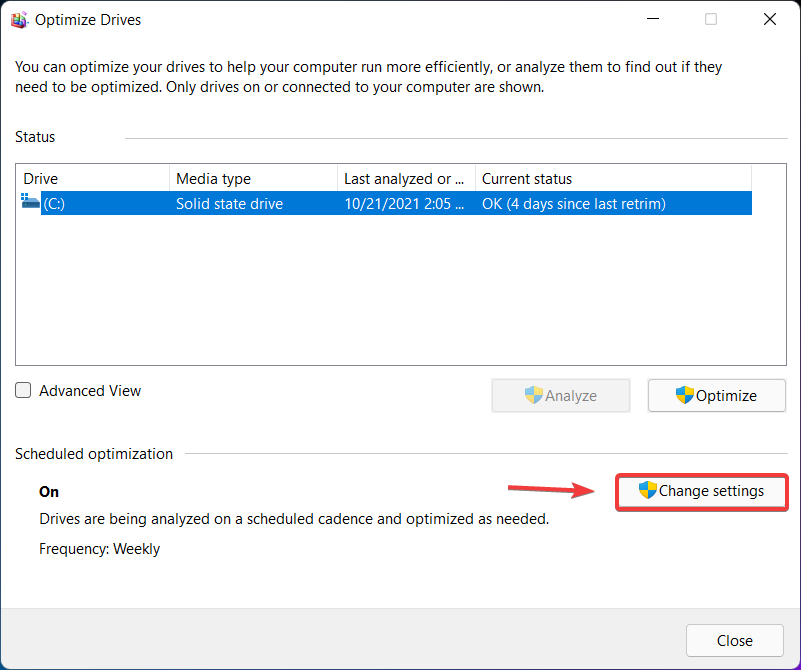The width and height of the screenshot is (801, 670).
Task: Click the shield icon on the Analyze button
Action: point(535,395)
